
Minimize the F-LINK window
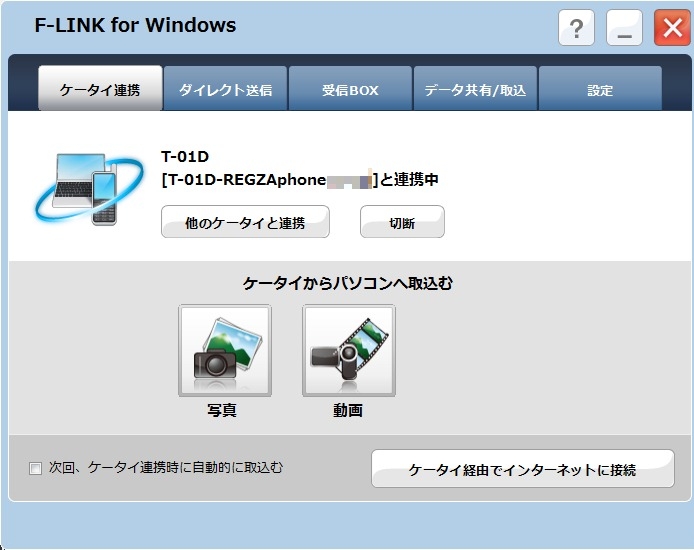coord(624,28)
